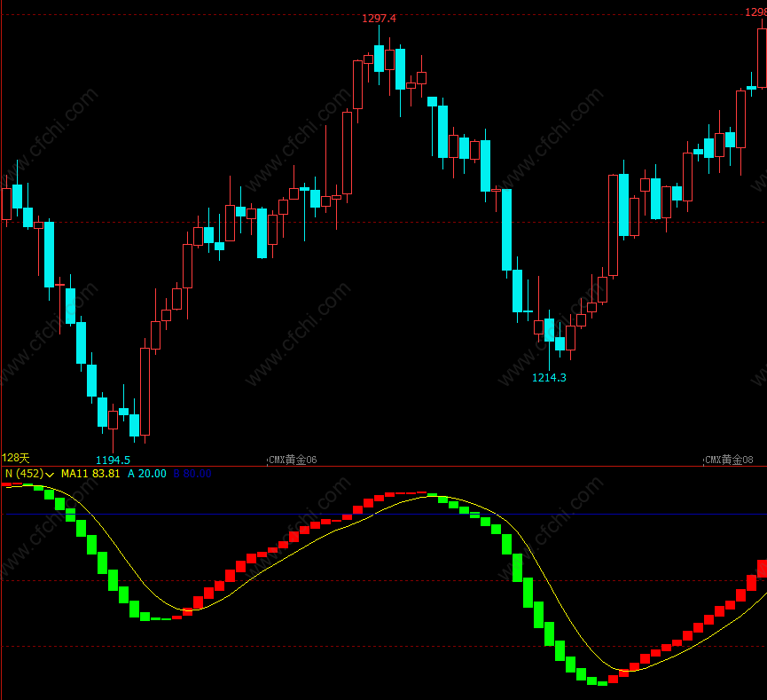Click the 128天 period label

coord(16,458)
